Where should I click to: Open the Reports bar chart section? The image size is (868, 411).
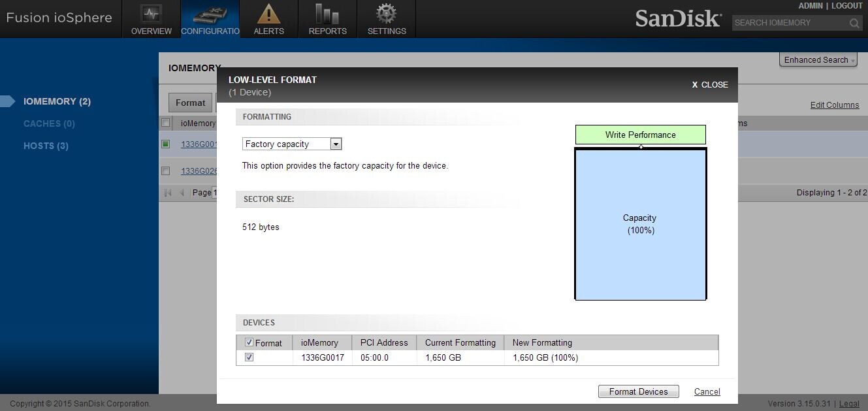[x=328, y=19]
